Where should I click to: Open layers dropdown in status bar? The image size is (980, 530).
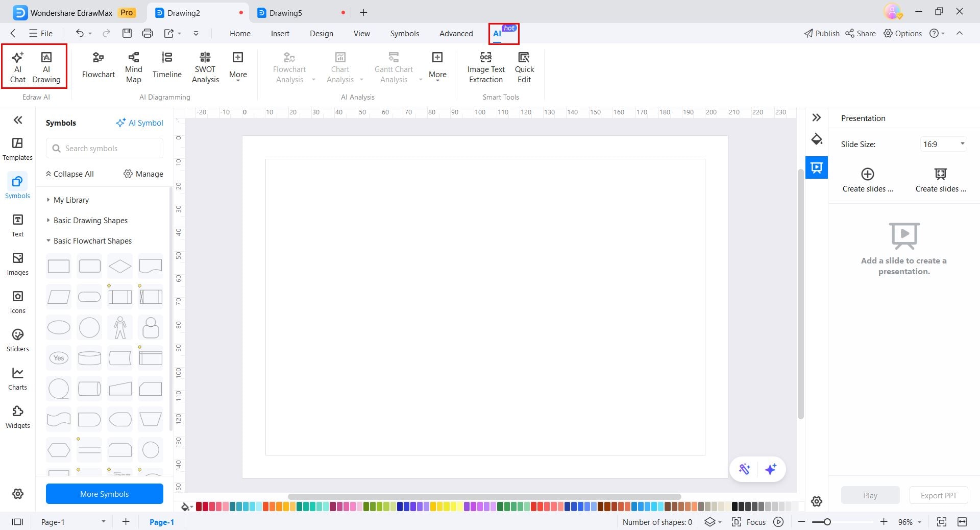[x=713, y=522]
